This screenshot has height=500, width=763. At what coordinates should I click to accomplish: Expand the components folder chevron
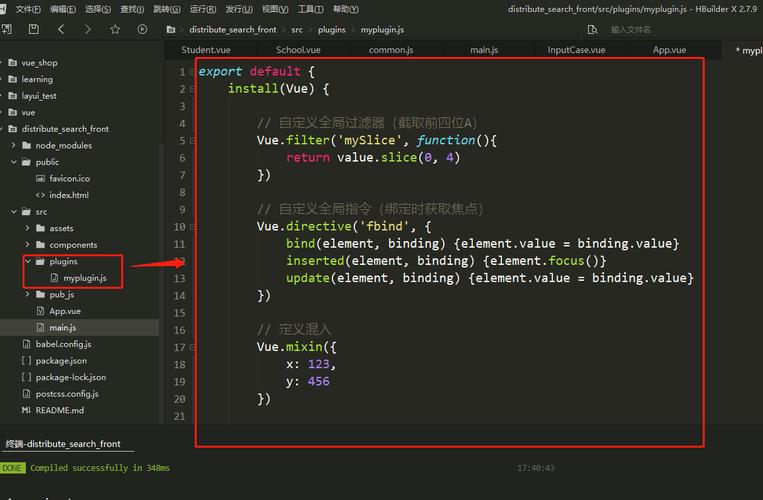pyautogui.click(x=27, y=245)
